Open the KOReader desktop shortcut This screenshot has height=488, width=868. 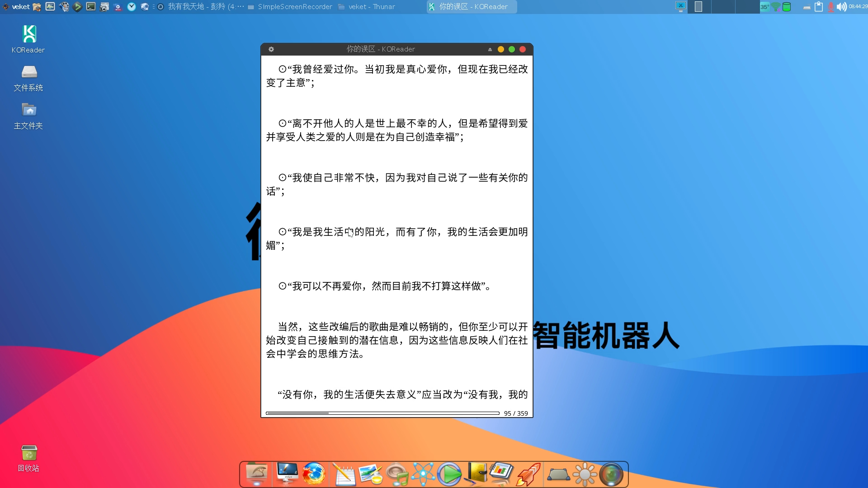28,39
